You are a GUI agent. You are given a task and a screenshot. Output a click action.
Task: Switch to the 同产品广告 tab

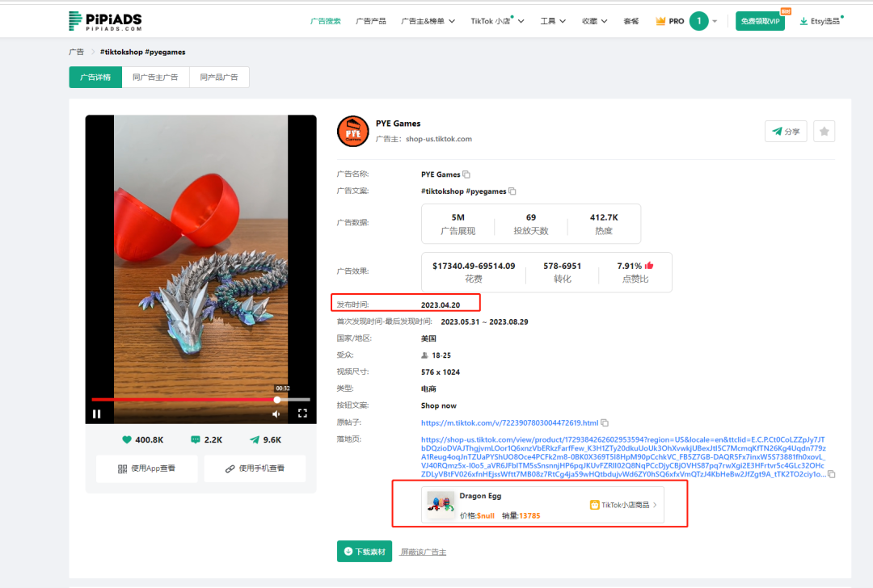219,78
